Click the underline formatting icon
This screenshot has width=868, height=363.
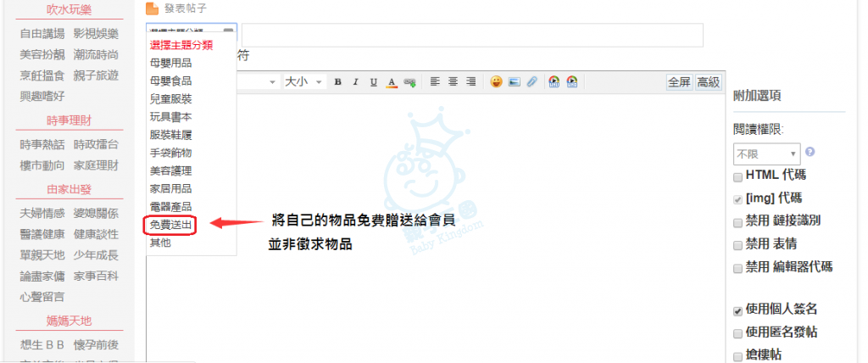point(373,82)
